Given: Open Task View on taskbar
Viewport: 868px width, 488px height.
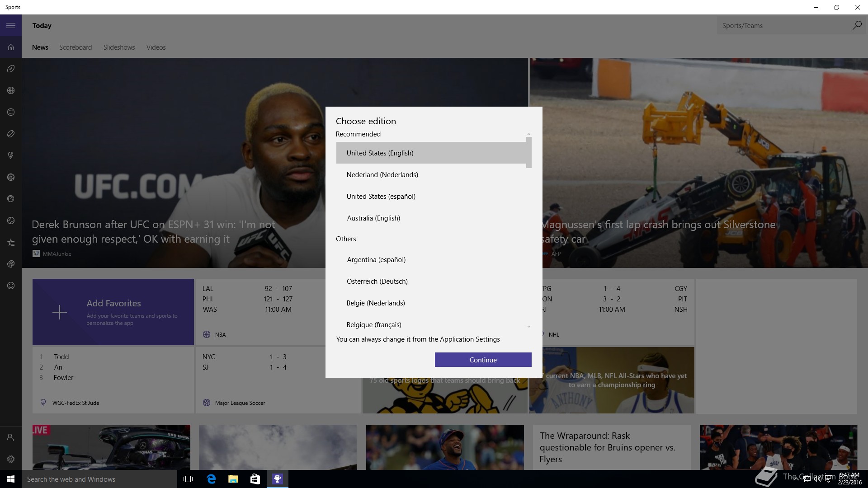Looking at the screenshot, I should [x=188, y=479].
